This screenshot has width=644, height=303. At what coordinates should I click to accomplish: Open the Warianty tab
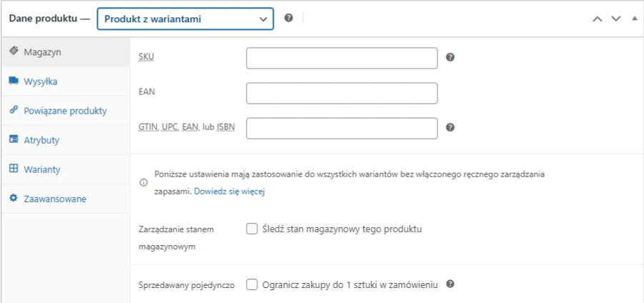[66, 169]
